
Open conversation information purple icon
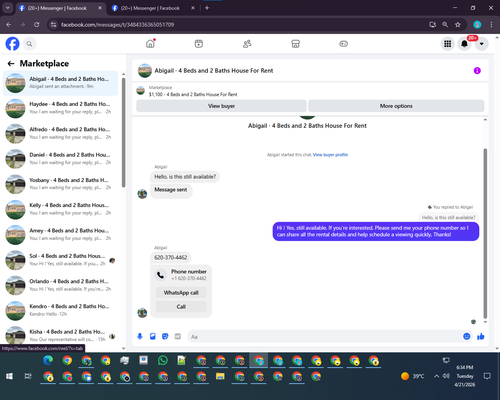(477, 71)
